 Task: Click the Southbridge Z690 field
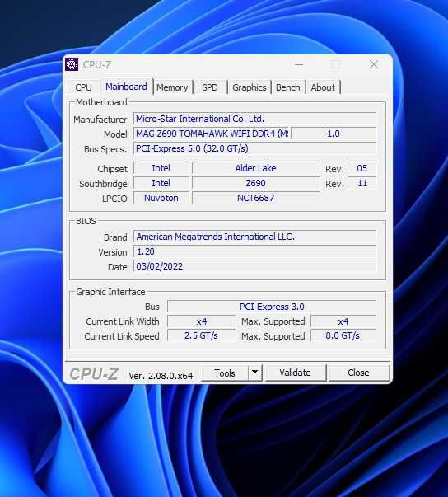tap(255, 183)
